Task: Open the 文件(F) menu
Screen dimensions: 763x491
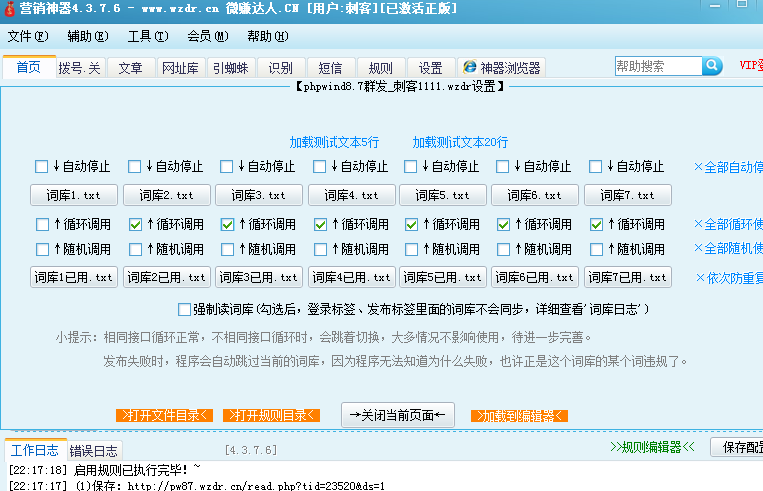Action: tap(28, 36)
